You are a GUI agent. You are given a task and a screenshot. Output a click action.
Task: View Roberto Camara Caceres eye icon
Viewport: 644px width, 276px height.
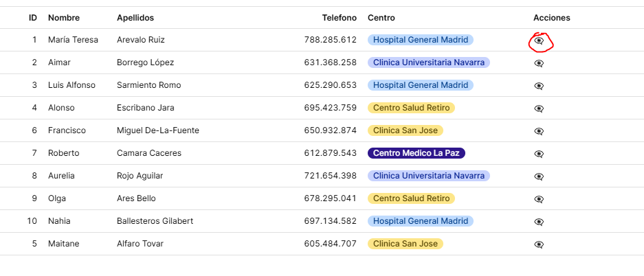(540, 154)
